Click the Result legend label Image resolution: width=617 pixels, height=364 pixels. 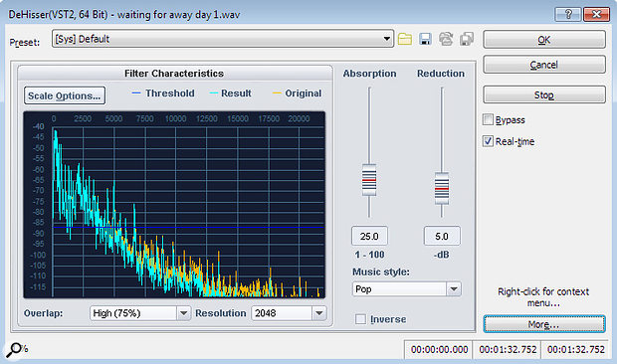[236, 93]
